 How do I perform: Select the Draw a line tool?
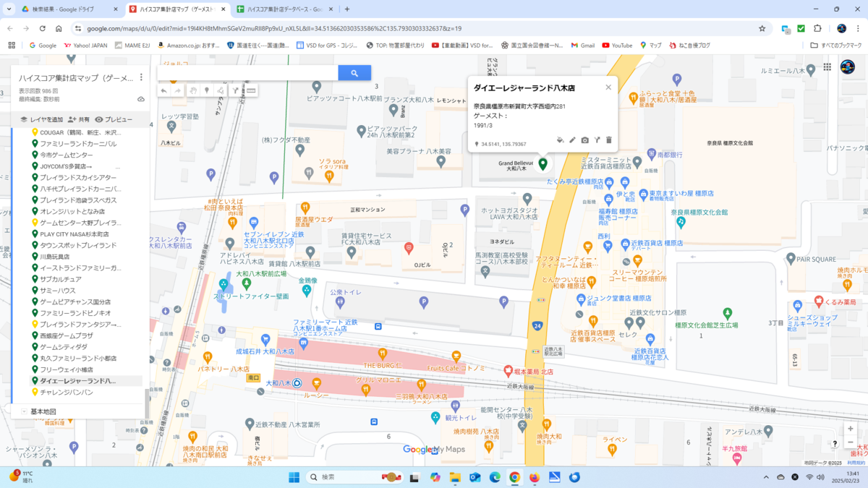tap(220, 91)
